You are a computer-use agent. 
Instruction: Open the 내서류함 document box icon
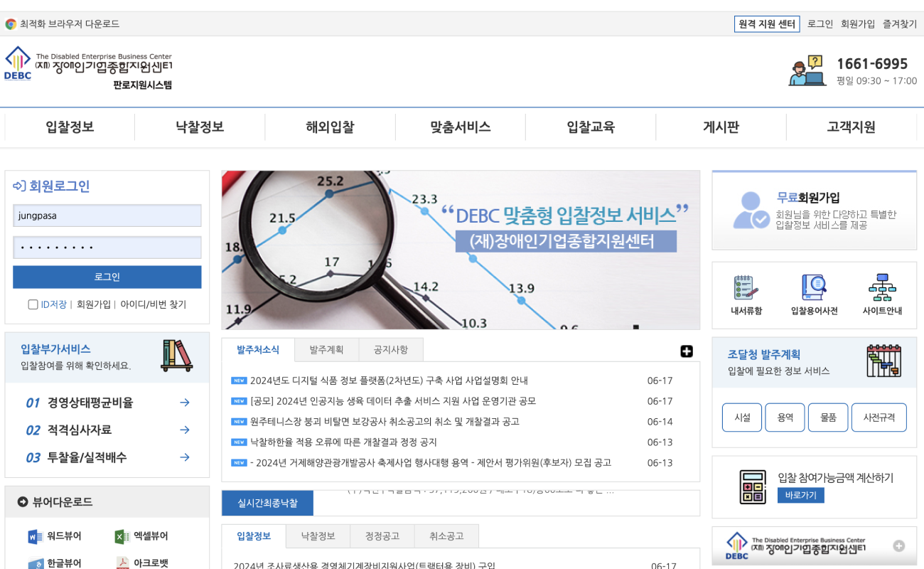(x=743, y=288)
